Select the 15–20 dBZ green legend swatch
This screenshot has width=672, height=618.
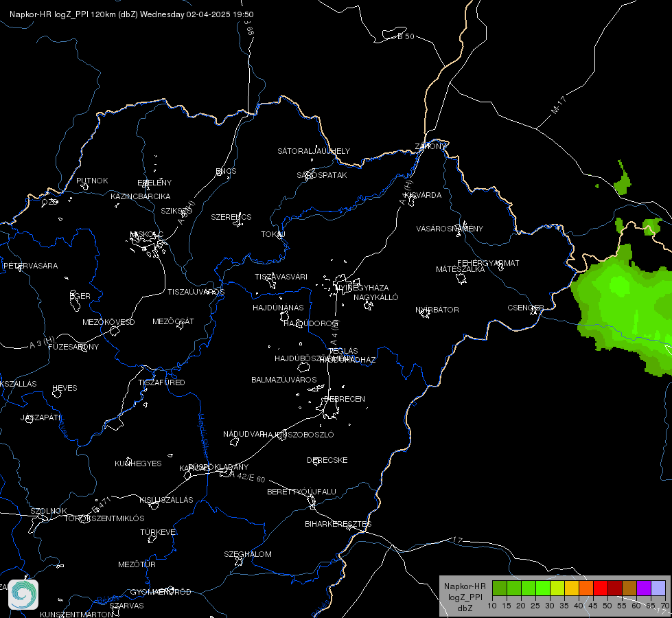pyautogui.click(x=514, y=588)
